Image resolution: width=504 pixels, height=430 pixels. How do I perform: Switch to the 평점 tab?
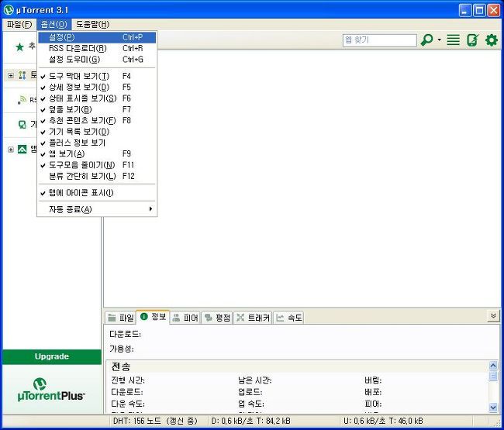[x=217, y=318]
